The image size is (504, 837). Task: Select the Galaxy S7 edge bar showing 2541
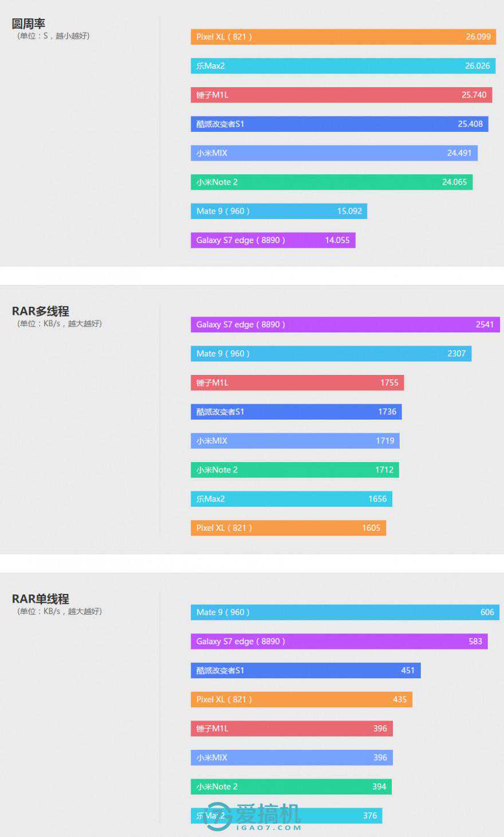click(345, 324)
